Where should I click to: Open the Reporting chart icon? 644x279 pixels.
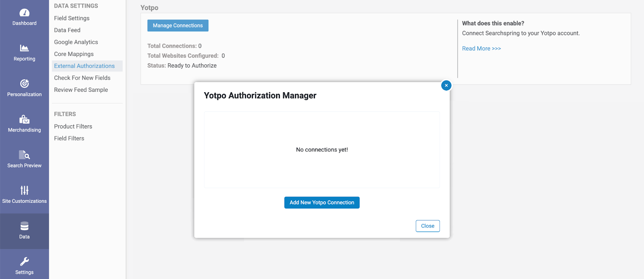click(24, 48)
